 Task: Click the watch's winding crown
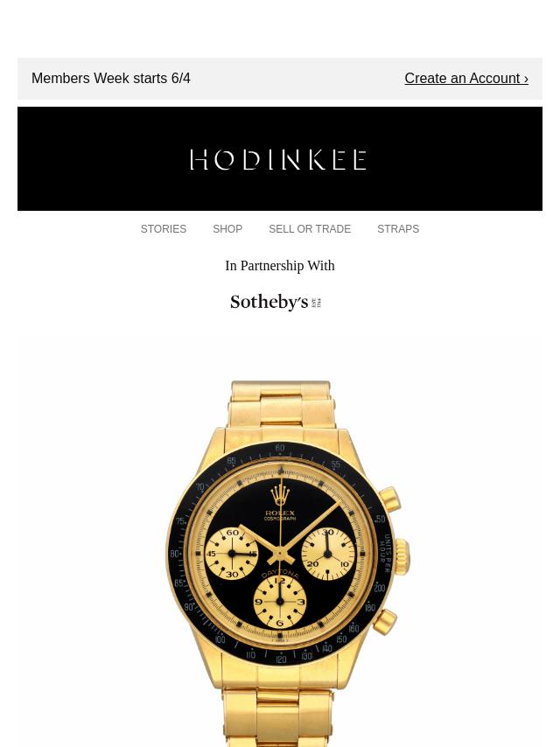click(402, 556)
